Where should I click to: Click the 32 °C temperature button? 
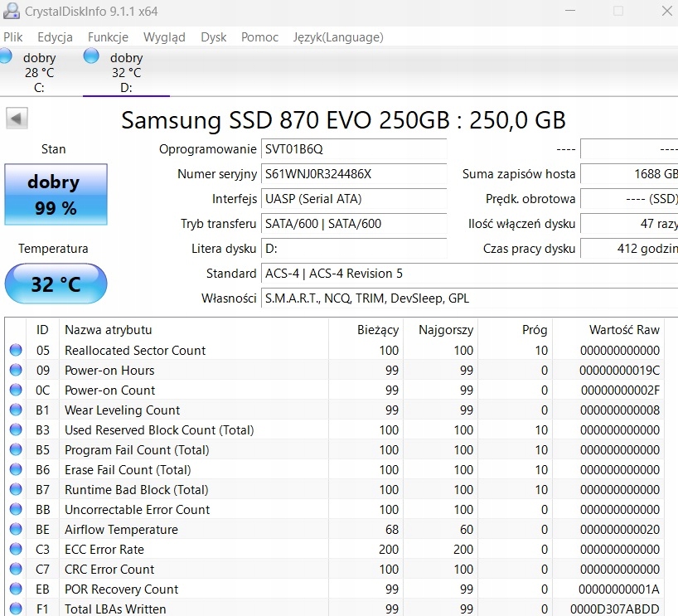tap(56, 284)
